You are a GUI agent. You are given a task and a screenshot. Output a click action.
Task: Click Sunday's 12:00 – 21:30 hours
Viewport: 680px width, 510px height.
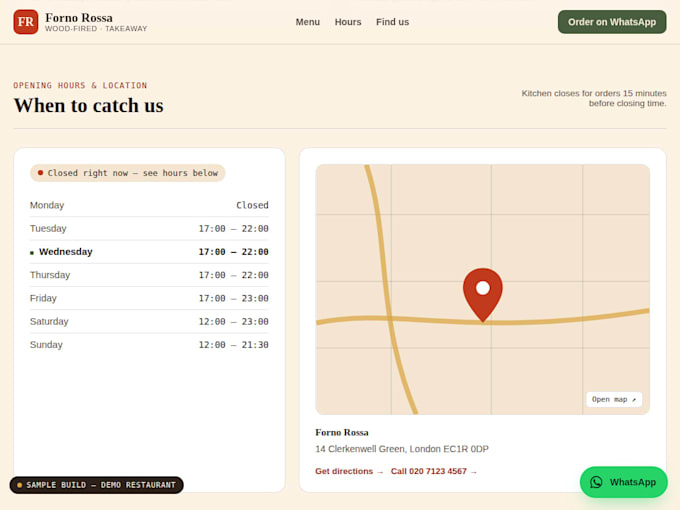click(233, 345)
